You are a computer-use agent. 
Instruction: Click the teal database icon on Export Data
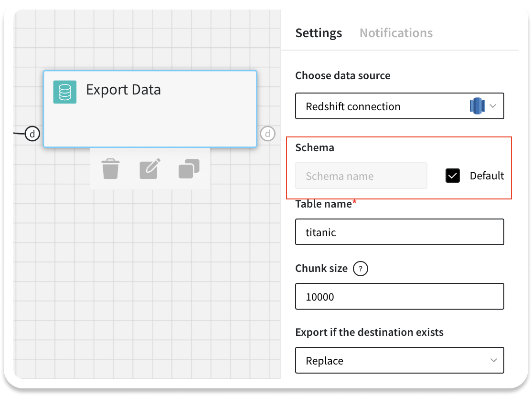coord(65,92)
